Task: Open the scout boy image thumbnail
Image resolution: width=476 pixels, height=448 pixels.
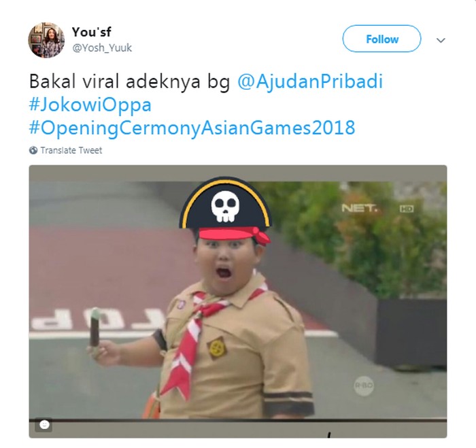Action: pyautogui.click(x=238, y=301)
